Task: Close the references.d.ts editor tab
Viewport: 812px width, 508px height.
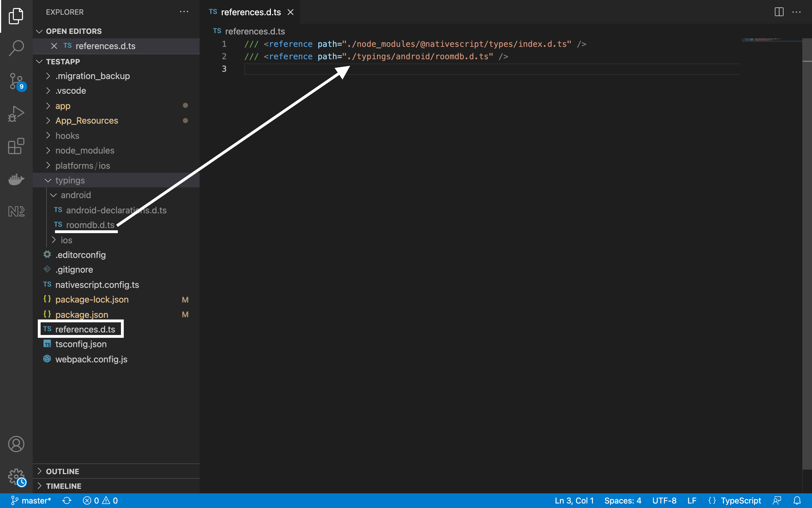Action: [291, 12]
